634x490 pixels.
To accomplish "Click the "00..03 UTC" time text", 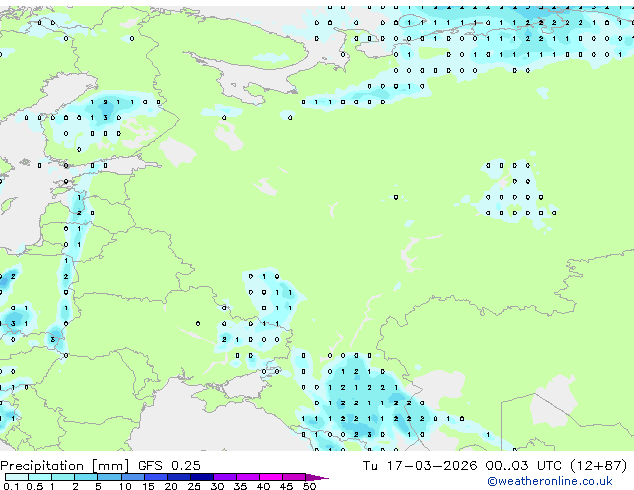I will pos(524,466).
